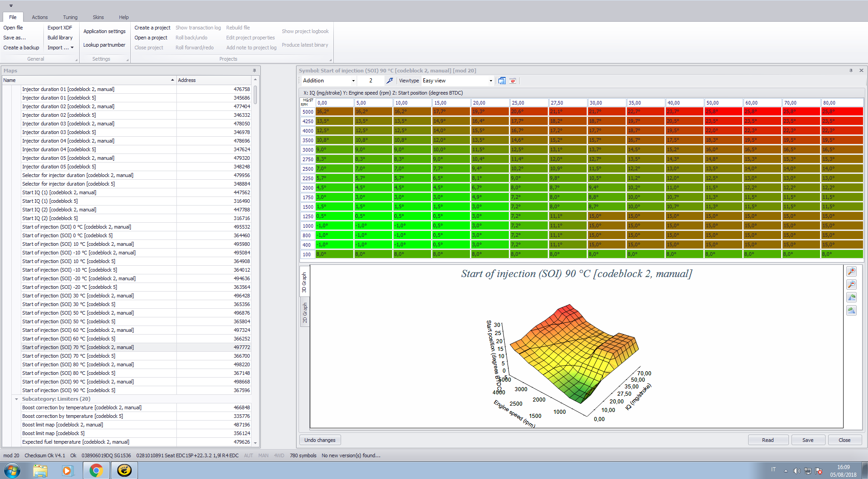Rotate the 3D graph right

click(851, 311)
